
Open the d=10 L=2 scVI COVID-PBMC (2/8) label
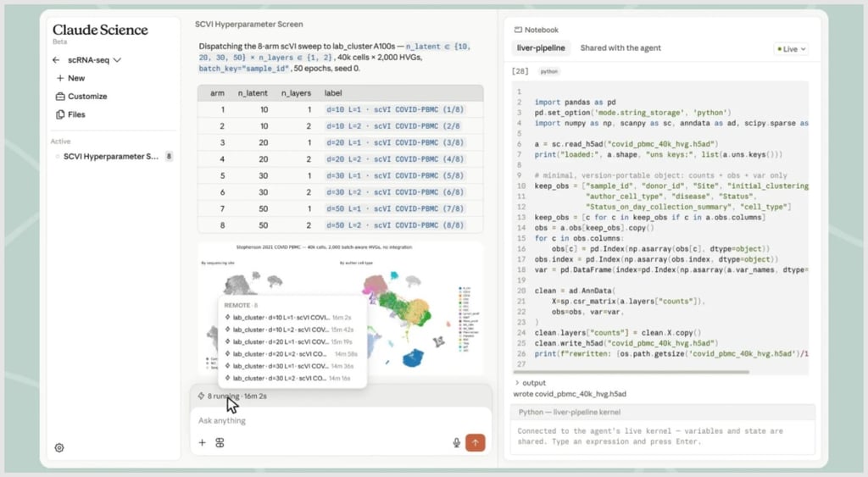[393, 126]
